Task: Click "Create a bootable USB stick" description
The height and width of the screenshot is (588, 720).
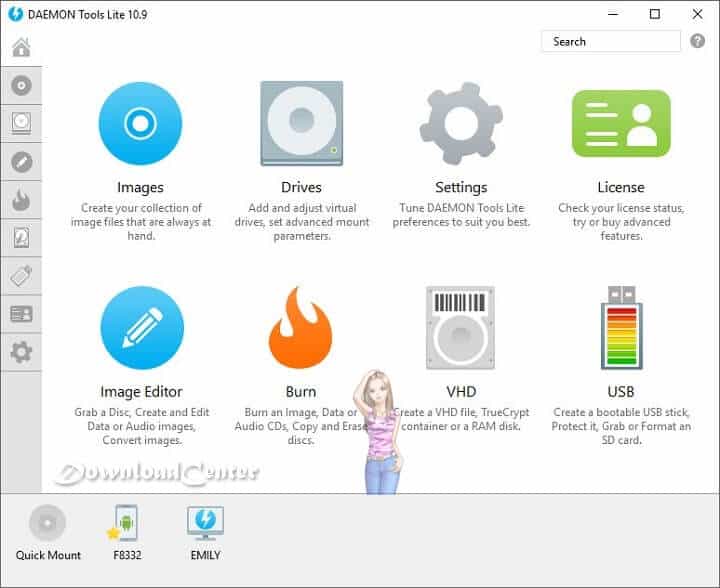Action: (x=621, y=426)
